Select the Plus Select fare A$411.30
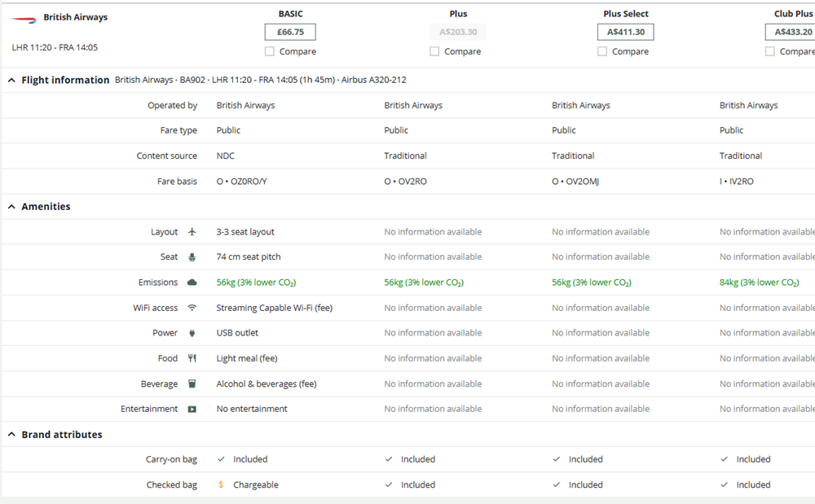Viewport: 815px width, 504px height. [x=625, y=33]
